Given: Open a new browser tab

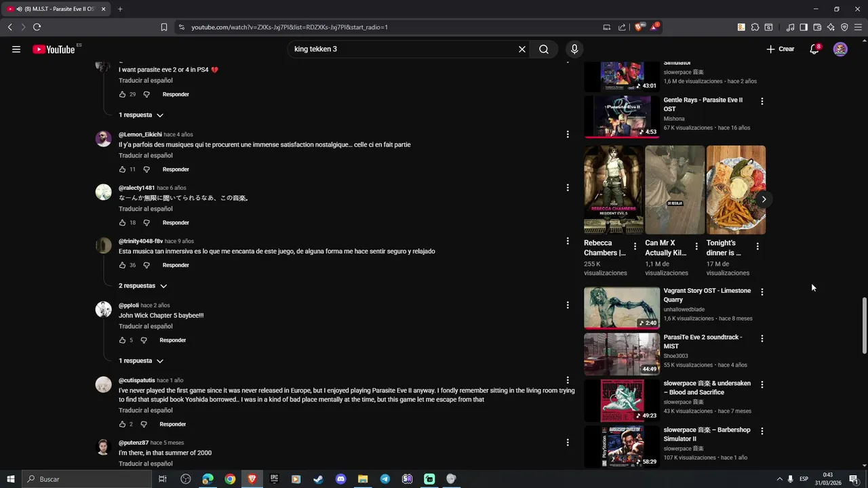Looking at the screenshot, I should 120,9.
